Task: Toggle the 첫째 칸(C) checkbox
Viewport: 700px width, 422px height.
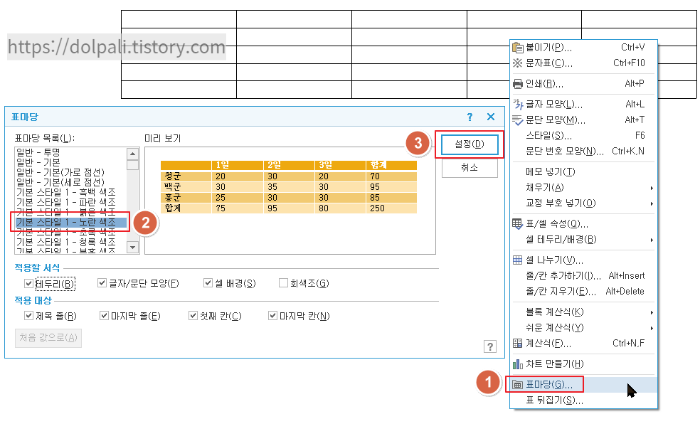Action: (x=193, y=316)
